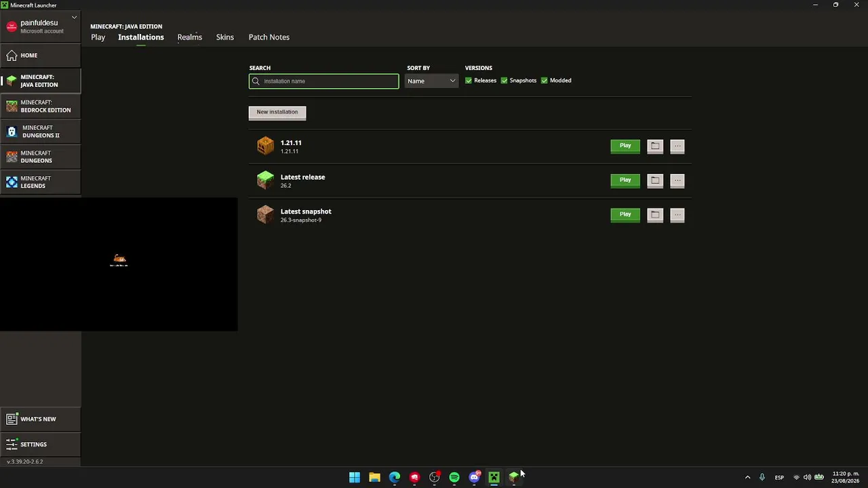The width and height of the screenshot is (868, 488).
Task: Switch to the Skins tab
Action: 225,37
